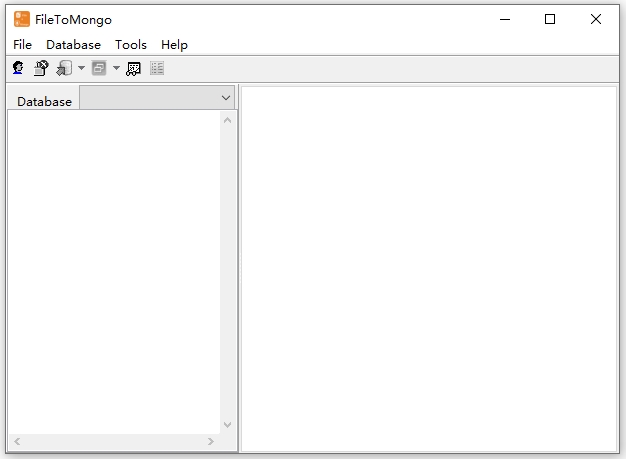
Task: Click the tree panel's scroll up arrow
Action: (228, 120)
